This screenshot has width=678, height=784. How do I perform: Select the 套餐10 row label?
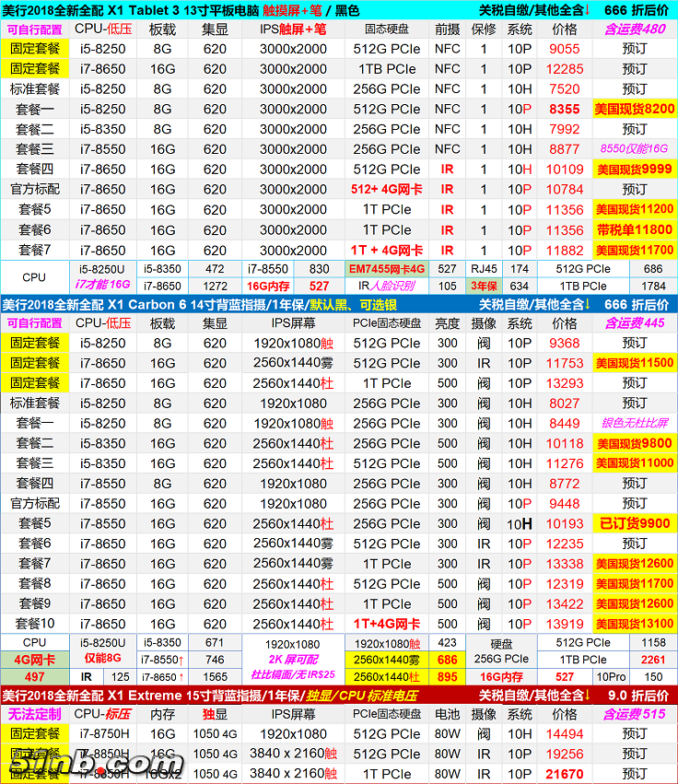tap(35, 624)
